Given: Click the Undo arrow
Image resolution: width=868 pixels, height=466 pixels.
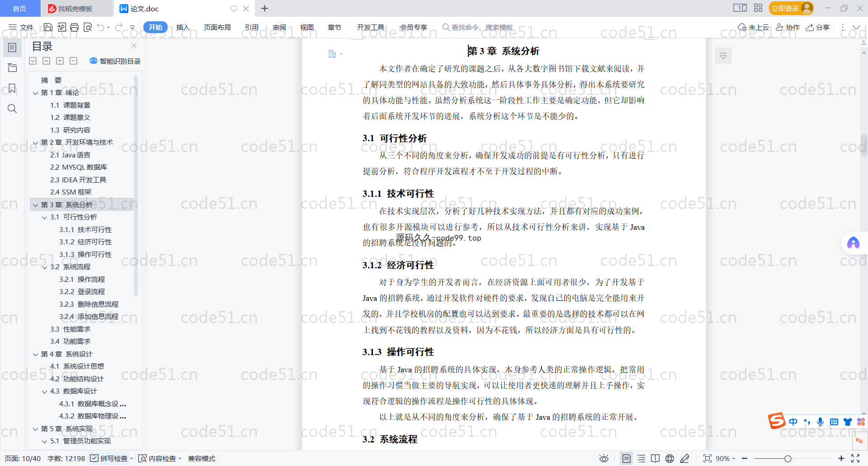Looking at the screenshot, I should [x=100, y=27].
